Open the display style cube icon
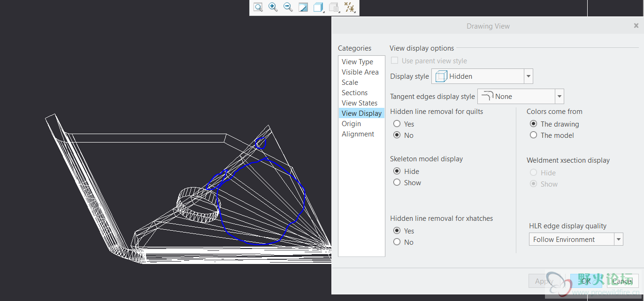Screen dimensions: 644x301 pos(319,7)
